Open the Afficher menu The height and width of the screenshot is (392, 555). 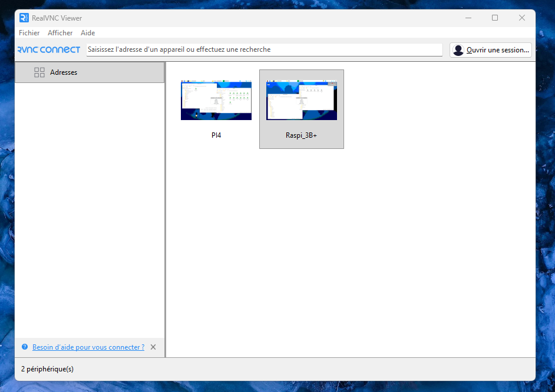pos(60,33)
